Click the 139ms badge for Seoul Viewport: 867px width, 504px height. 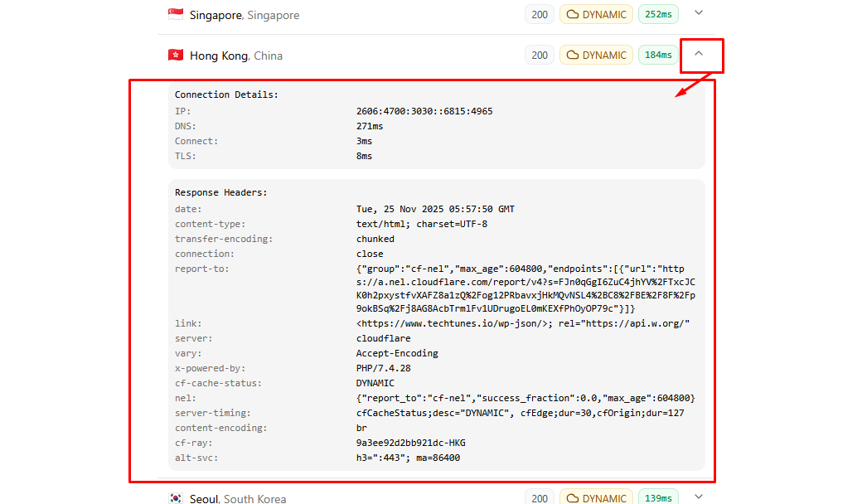658,498
